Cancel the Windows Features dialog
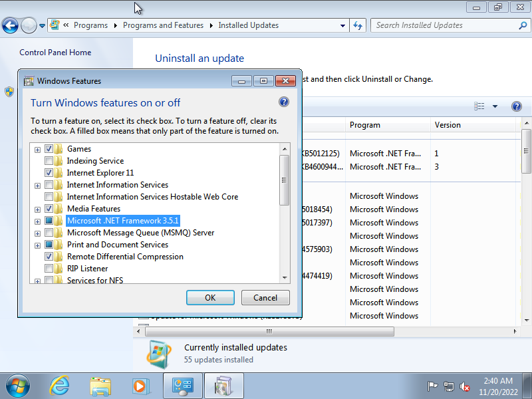The image size is (532, 399). pos(265,297)
